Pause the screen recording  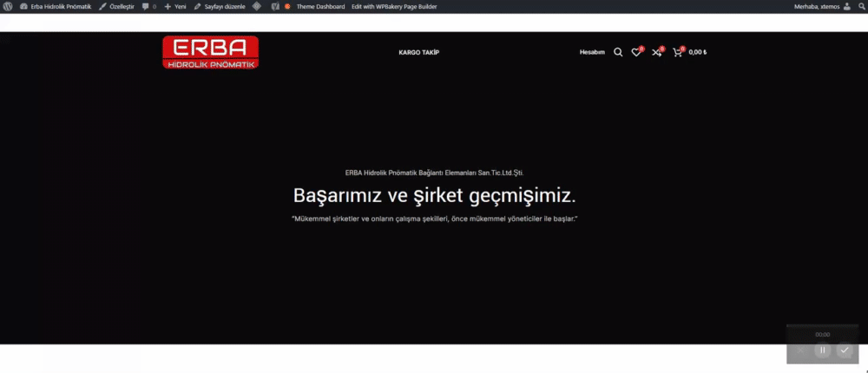(x=823, y=350)
